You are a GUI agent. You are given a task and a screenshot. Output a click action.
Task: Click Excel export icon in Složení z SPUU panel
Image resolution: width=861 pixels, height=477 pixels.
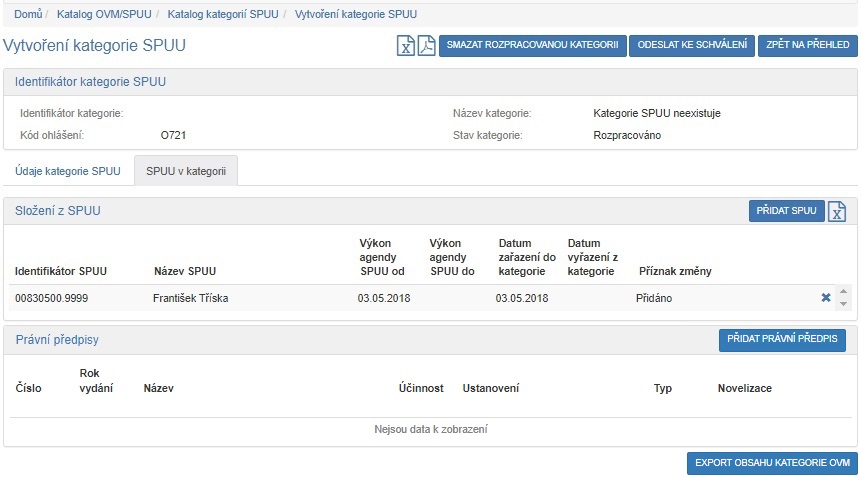(x=838, y=211)
